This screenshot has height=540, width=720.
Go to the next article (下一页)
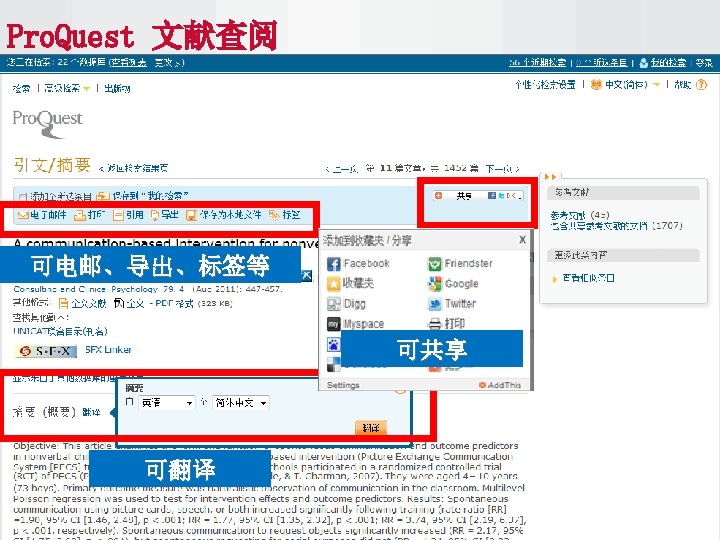click(x=502, y=169)
